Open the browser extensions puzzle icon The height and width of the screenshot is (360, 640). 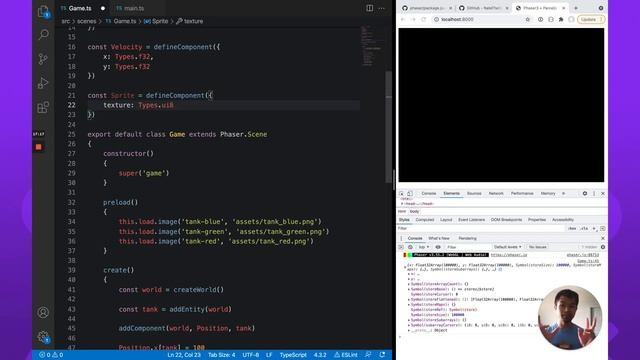(561, 19)
